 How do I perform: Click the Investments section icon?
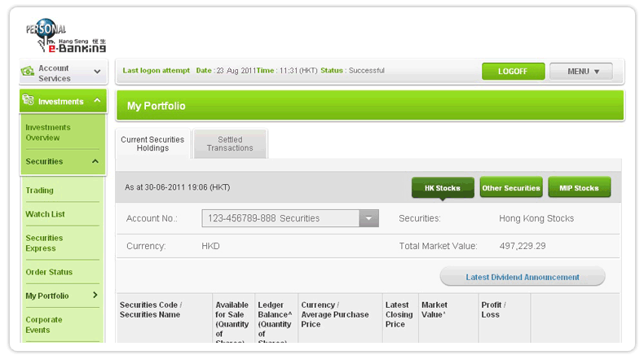[x=28, y=102]
